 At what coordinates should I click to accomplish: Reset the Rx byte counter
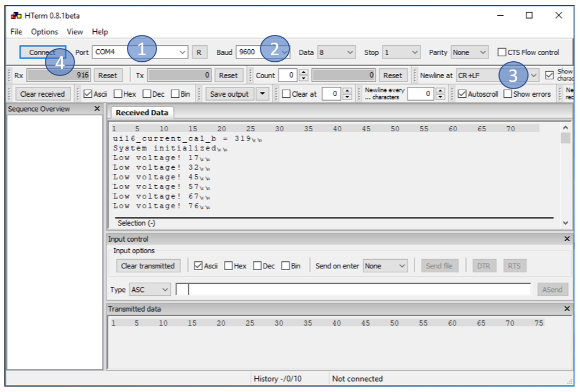(x=107, y=75)
